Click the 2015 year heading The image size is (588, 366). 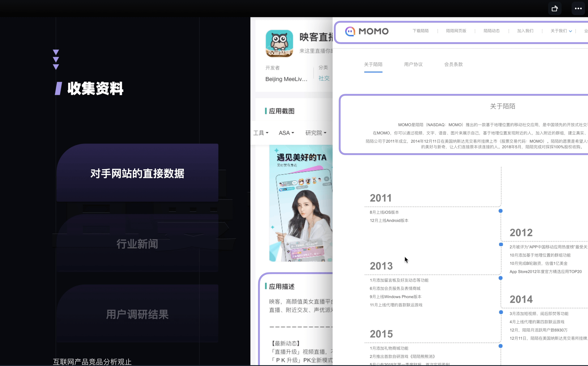(381, 334)
